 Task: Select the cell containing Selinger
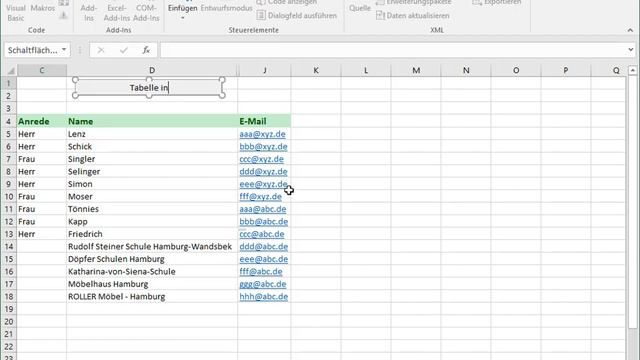click(152, 171)
